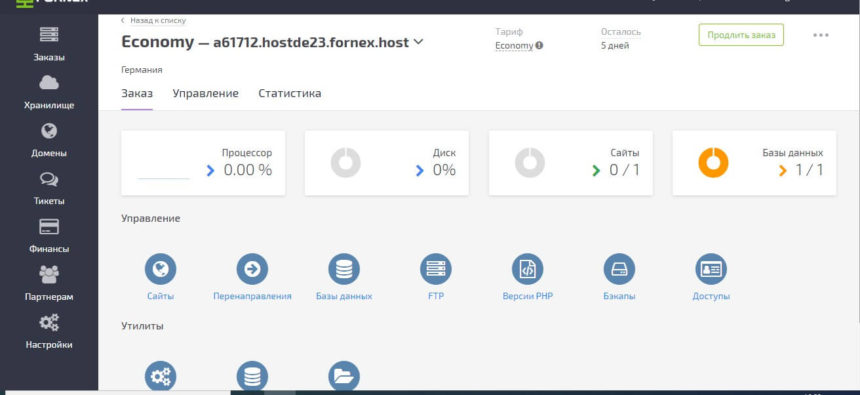The width and height of the screenshot is (860, 395).
Task: Click the FTP text link
Action: 435,296
